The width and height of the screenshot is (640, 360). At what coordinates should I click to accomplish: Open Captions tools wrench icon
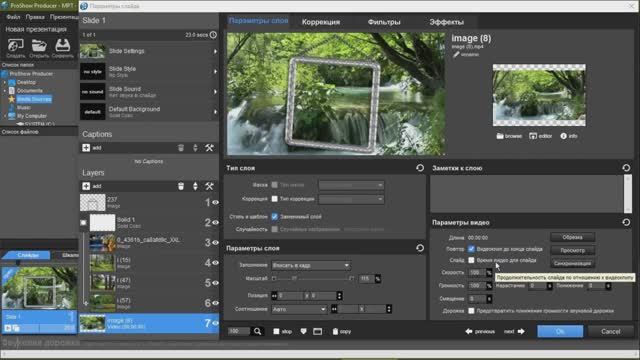point(209,148)
